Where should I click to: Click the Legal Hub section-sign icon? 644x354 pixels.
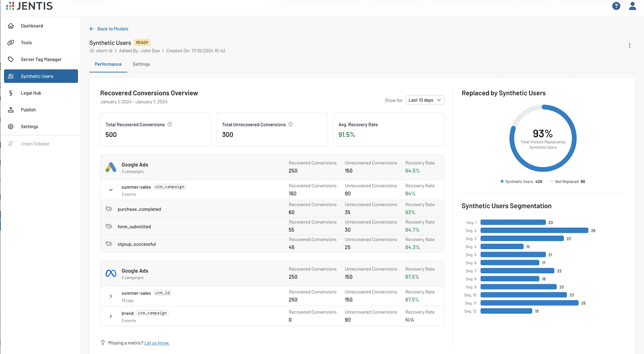(x=11, y=93)
